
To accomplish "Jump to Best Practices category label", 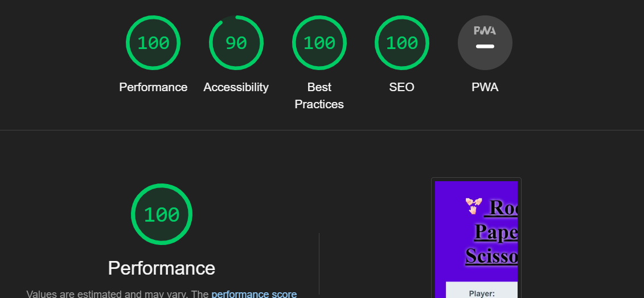I will [x=319, y=96].
